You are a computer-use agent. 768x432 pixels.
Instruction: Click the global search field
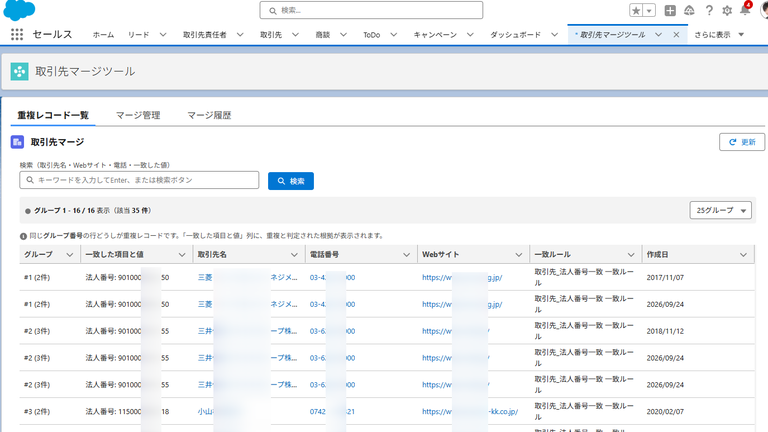tap(371, 10)
